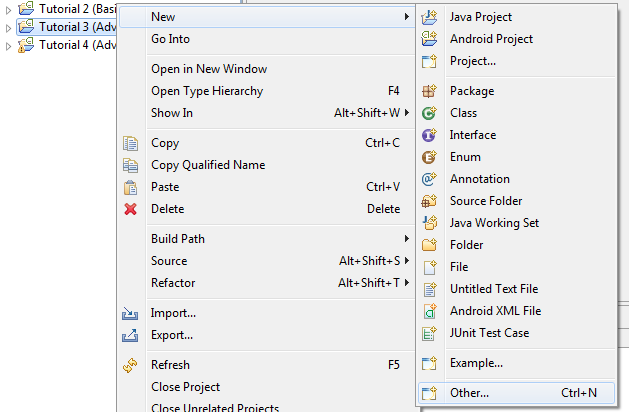This screenshot has height=412, width=629.
Task: Click the Java Project icon
Action: 430,17
